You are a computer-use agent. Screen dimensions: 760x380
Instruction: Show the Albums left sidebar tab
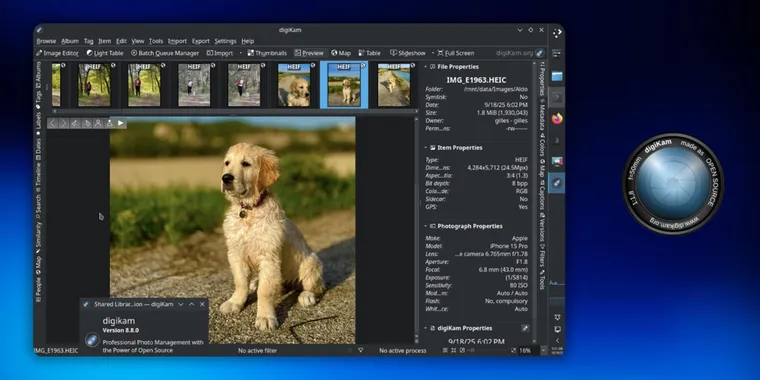pyautogui.click(x=38, y=75)
